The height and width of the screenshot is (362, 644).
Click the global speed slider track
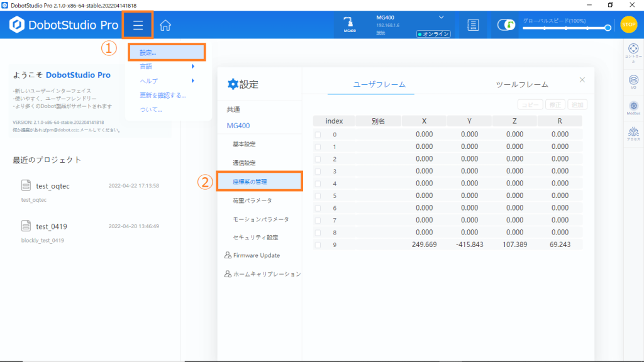[x=565, y=28]
